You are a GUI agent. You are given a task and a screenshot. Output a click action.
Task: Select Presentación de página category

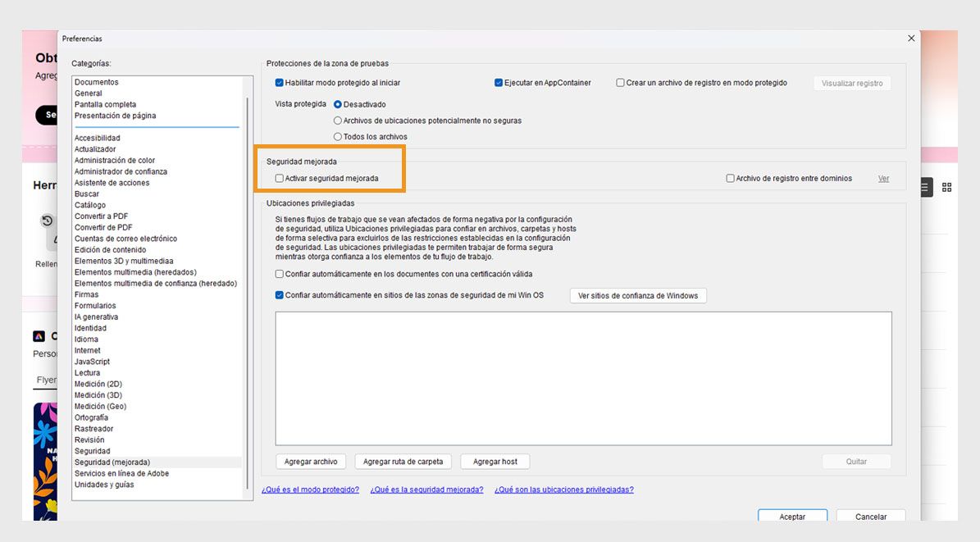[115, 116]
